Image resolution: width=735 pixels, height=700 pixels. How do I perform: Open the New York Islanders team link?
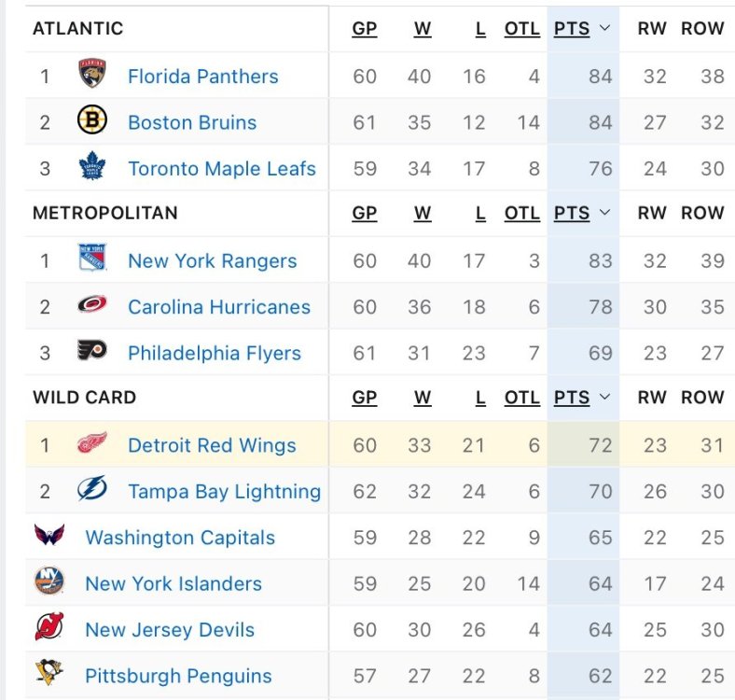[173, 583]
